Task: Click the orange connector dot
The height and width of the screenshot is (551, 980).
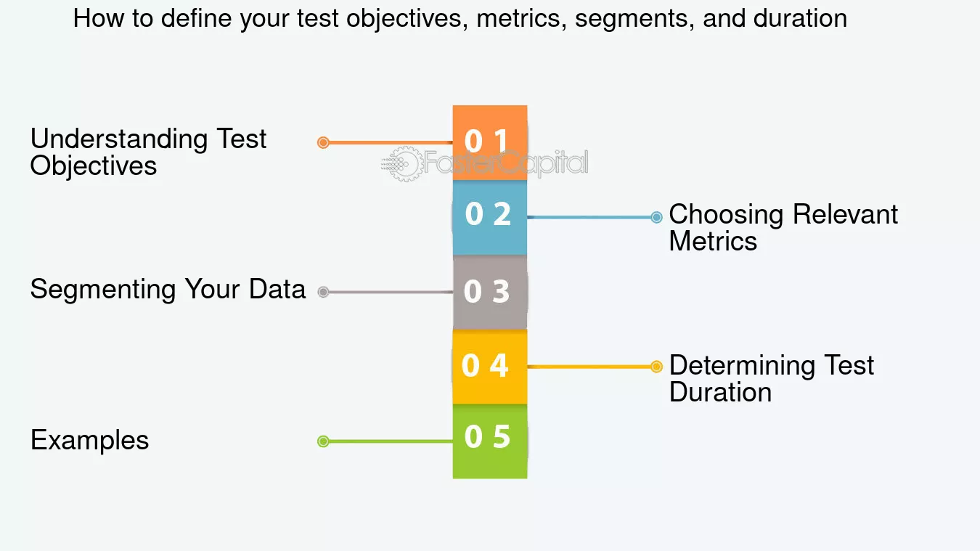Action: tap(324, 142)
